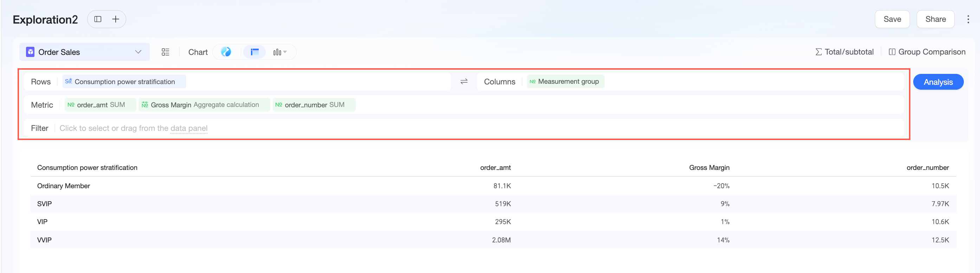The height and width of the screenshot is (273, 980).
Task: Open Total/subtotal settings
Action: (x=844, y=52)
